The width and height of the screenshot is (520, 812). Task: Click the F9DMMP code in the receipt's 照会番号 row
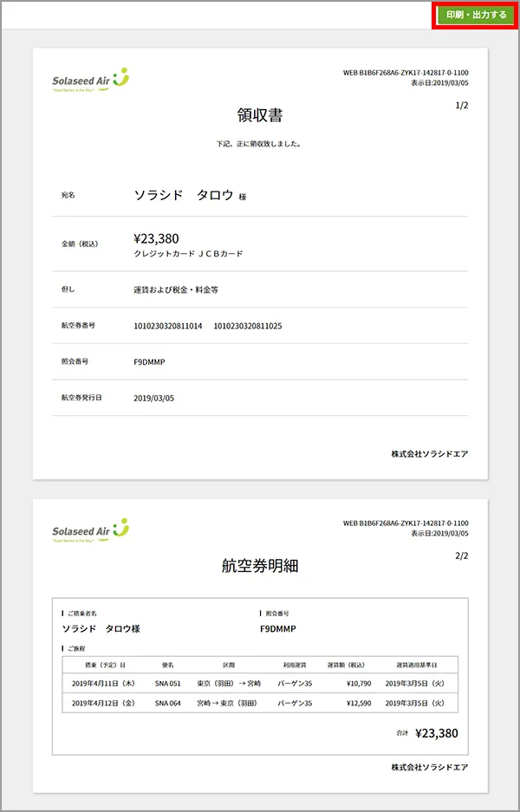(149, 361)
